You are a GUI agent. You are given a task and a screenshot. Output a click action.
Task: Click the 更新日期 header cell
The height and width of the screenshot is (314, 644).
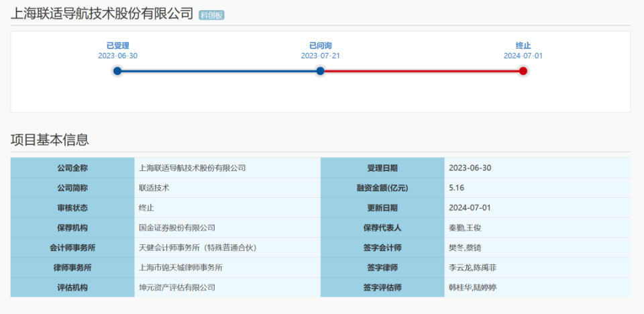click(382, 207)
